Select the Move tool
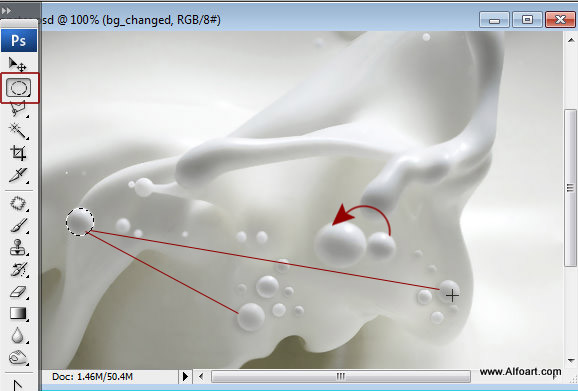The image size is (578, 391). (x=17, y=64)
